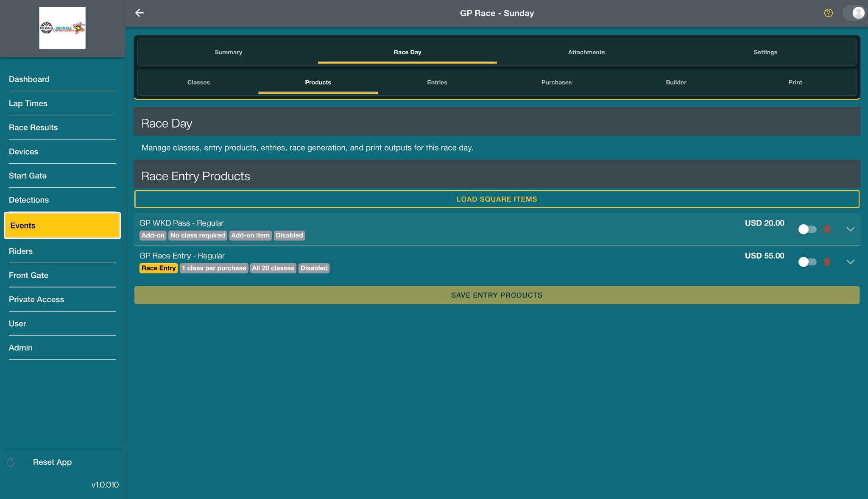Screen dimensions: 868x499
Task: Open the help question mark icon
Action: pyautogui.click(x=828, y=13)
